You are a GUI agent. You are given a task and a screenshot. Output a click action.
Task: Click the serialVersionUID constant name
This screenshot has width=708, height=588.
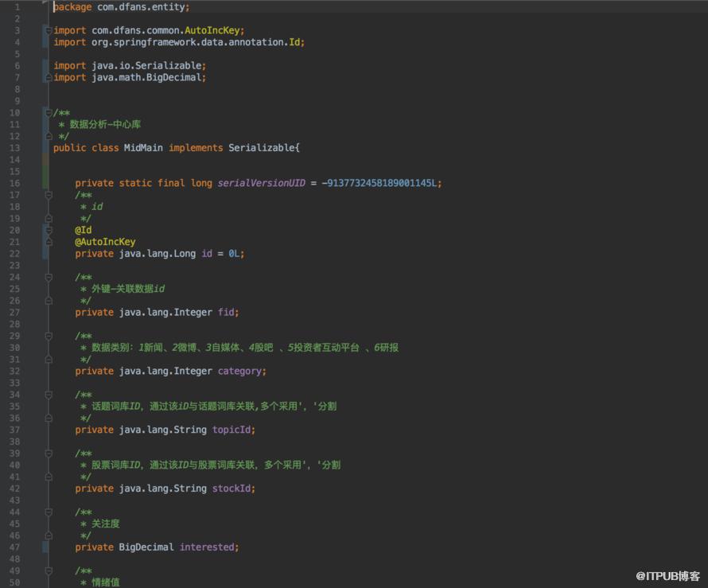[262, 183]
